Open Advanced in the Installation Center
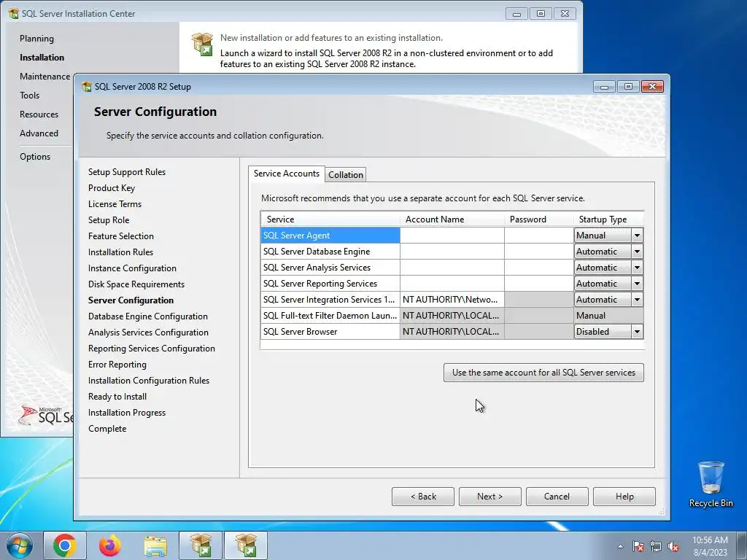Screen dimensions: 747x560 pos(39,133)
